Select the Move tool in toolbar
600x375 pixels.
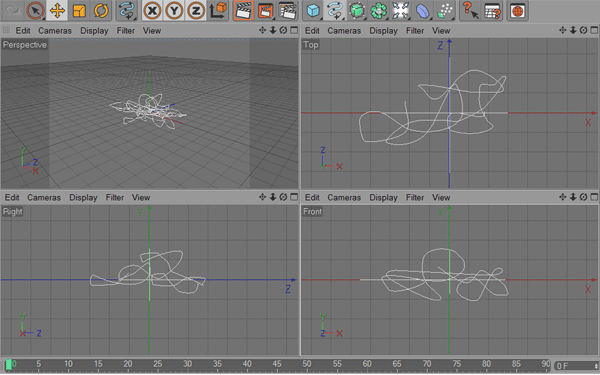click(x=57, y=10)
